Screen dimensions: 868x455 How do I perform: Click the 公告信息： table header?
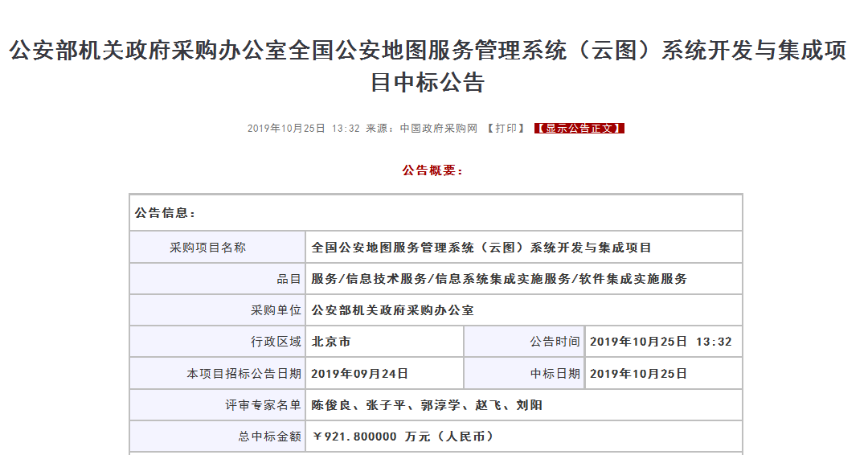(436, 212)
